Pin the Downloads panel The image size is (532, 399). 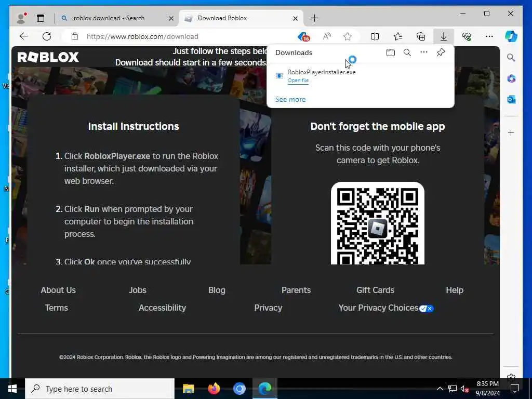pos(441,52)
